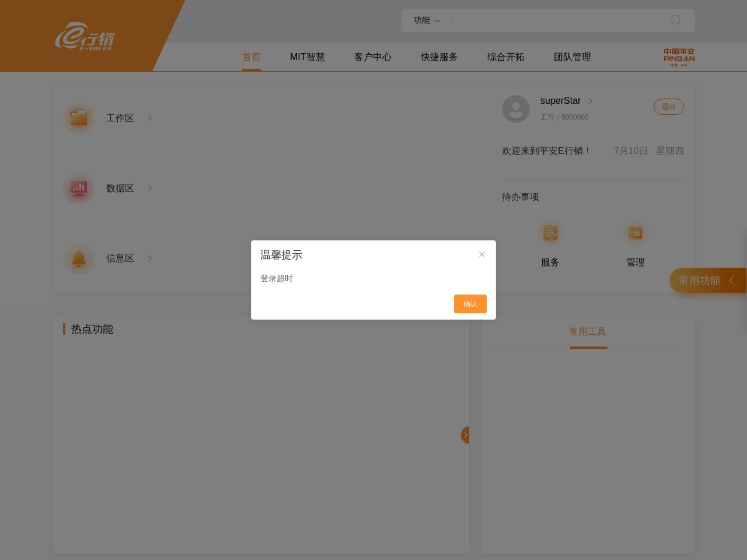Click the Ping An logo
This screenshot has width=747, height=560.
(679, 57)
